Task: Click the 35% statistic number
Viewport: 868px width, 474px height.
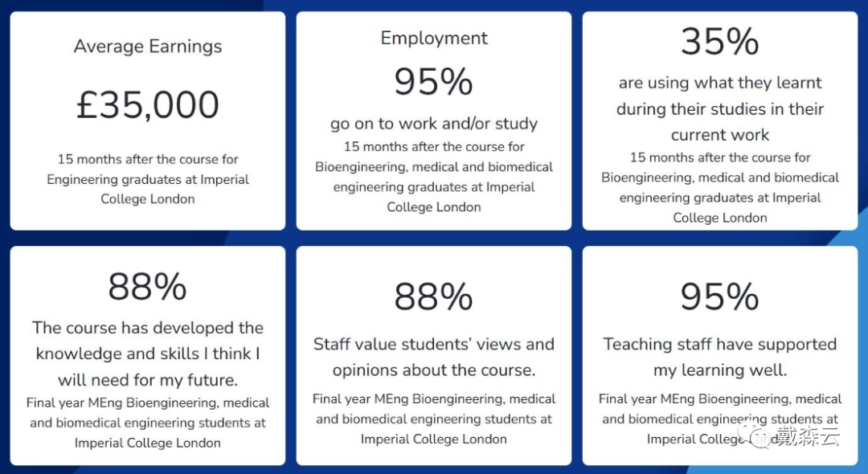Action: (x=719, y=42)
